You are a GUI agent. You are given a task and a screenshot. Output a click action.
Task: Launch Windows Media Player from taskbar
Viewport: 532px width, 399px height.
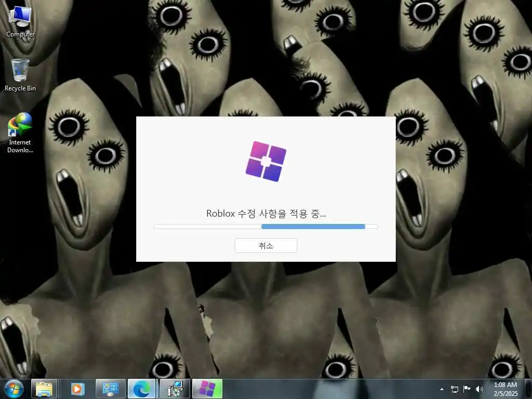click(x=77, y=389)
